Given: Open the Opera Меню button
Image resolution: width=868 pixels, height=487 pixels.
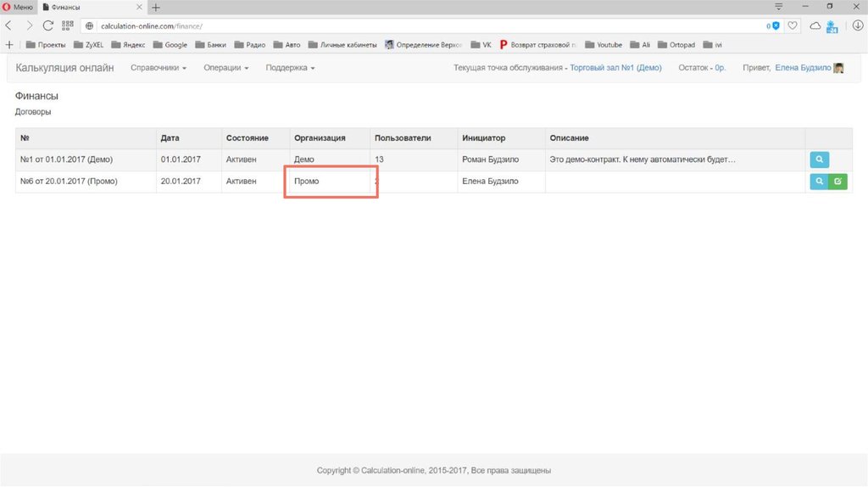Looking at the screenshot, I should click(x=18, y=7).
